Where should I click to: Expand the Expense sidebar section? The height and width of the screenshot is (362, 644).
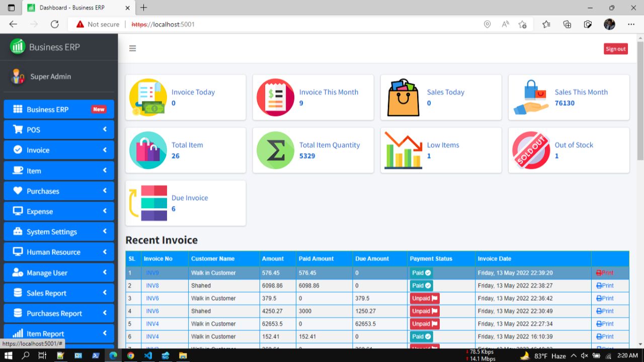(x=59, y=211)
